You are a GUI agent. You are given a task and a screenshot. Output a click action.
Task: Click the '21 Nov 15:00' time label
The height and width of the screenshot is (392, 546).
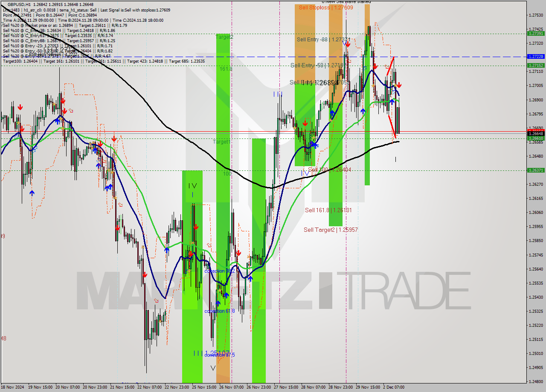point(123,387)
